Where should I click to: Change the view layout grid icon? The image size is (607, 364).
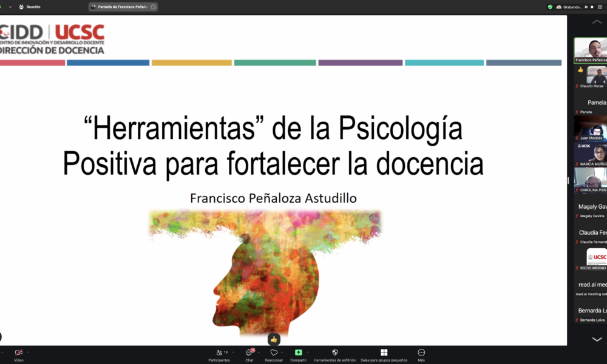click(600, 7)
